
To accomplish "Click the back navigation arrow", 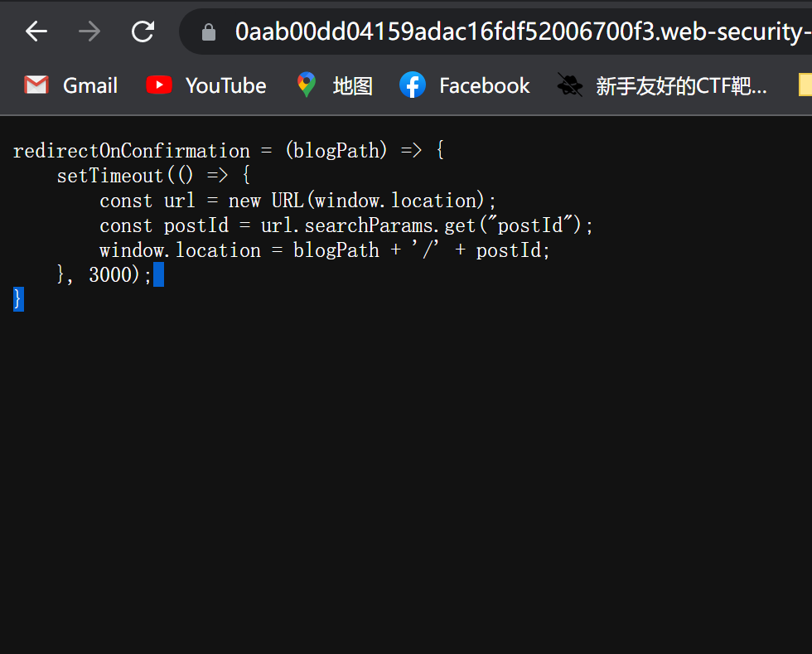I will click(36, 31).
